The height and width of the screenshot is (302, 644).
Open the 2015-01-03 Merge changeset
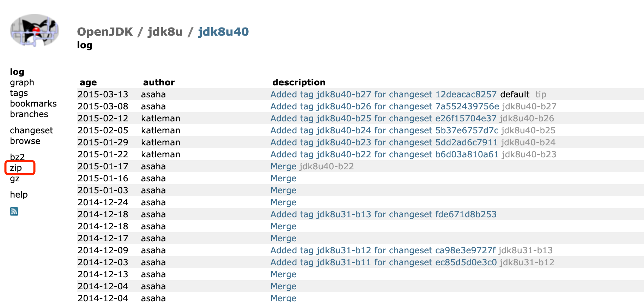click(283, 191)
